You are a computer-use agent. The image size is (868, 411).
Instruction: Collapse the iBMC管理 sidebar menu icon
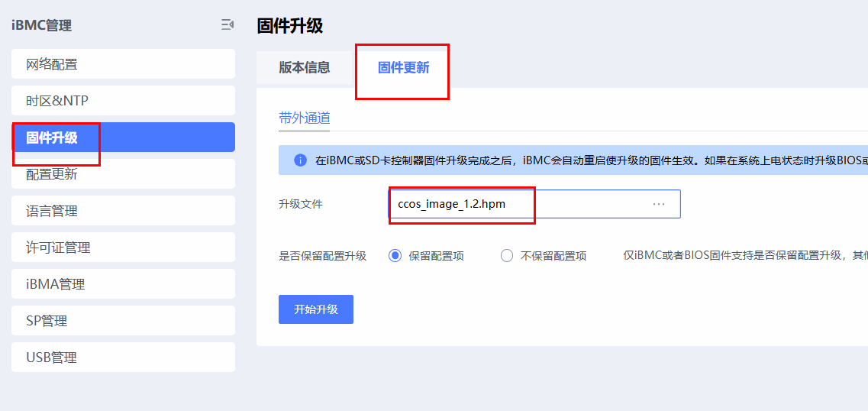point(227,25)
